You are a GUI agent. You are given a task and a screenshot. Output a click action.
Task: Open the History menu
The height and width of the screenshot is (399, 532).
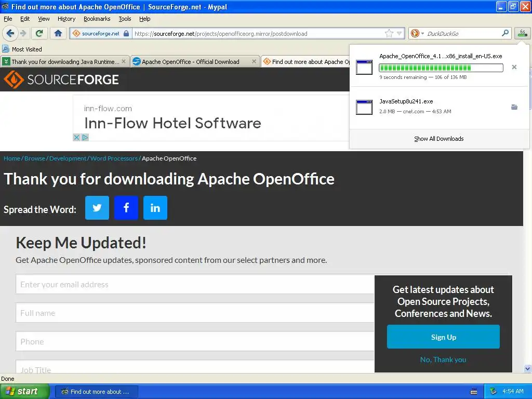tap(66, 19)
